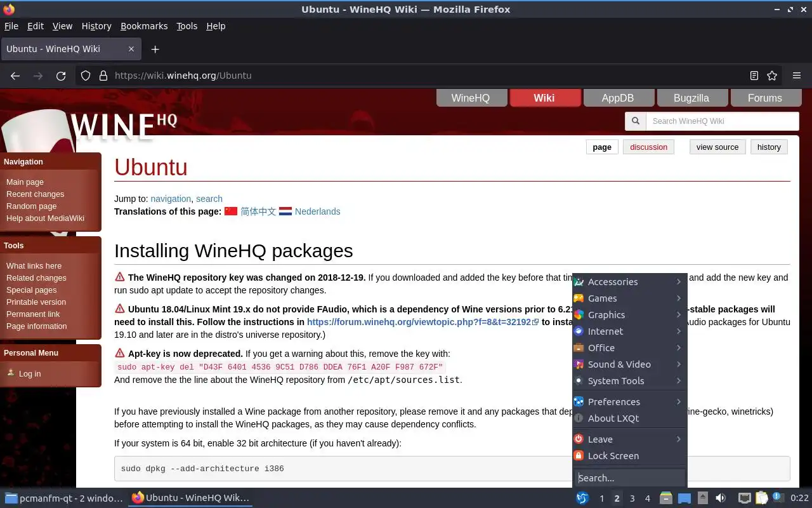Expand the Internet submenu
The image size is (812, 508).
(x=629, y=331)
